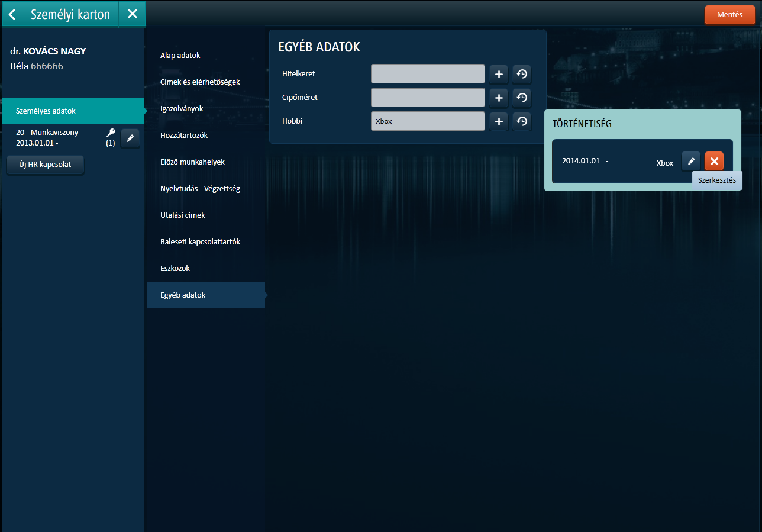Click the Hobbi field containing Xbox
Viewport: 762px width, 532px height.
click(x=428, y=121)
